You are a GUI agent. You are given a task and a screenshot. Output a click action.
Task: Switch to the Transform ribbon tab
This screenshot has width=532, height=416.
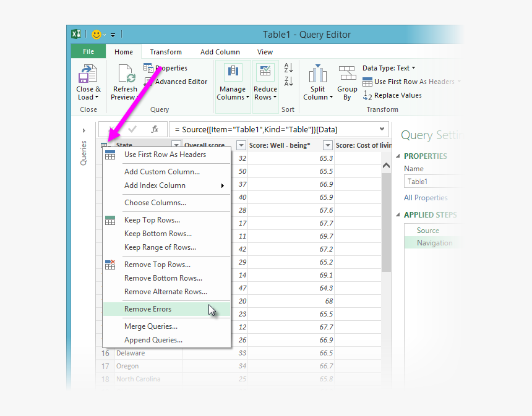pos(165,51)
